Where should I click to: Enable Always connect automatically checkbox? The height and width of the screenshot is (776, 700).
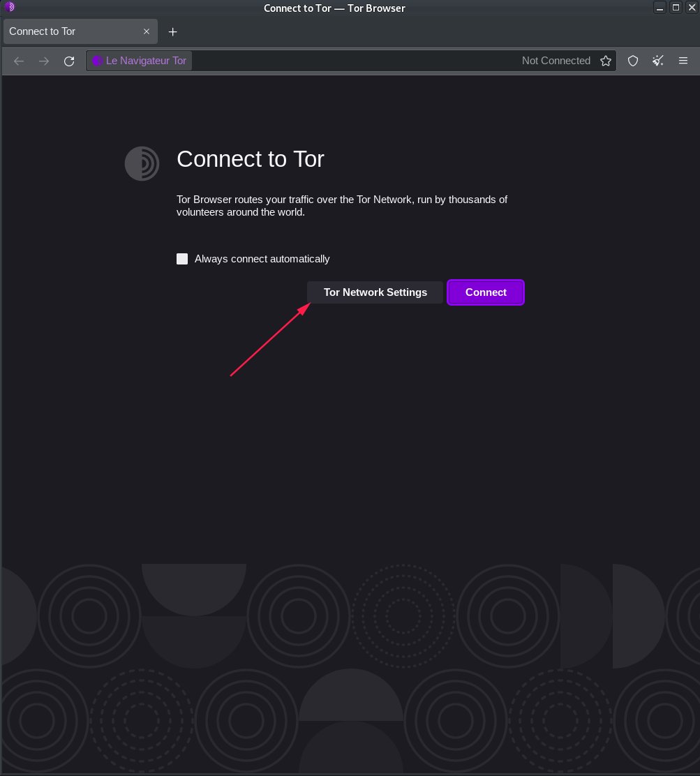pos(182,259)
